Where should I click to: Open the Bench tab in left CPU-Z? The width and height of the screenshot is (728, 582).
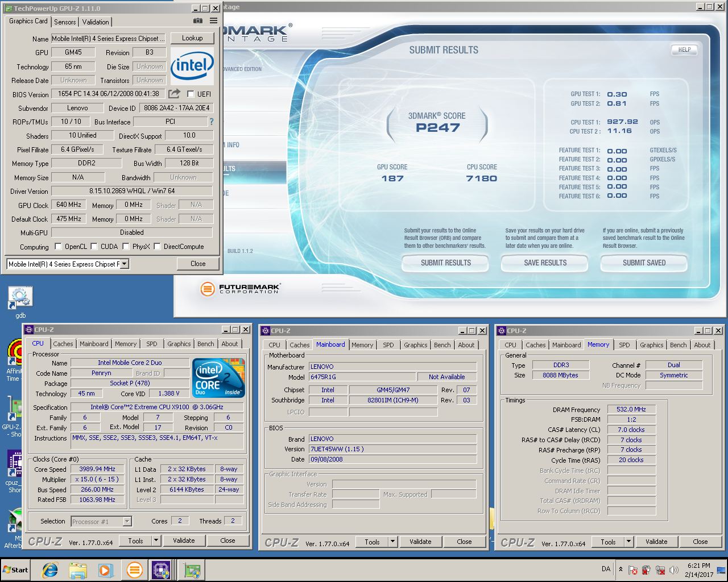[x=206, y=344]
